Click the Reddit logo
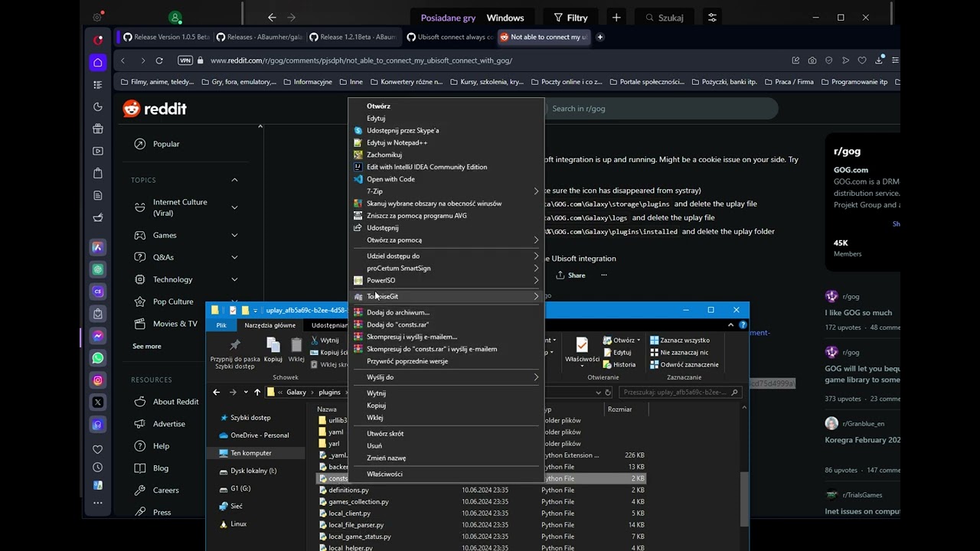Viewport: 980px width, 551px height. pos(155,109)
